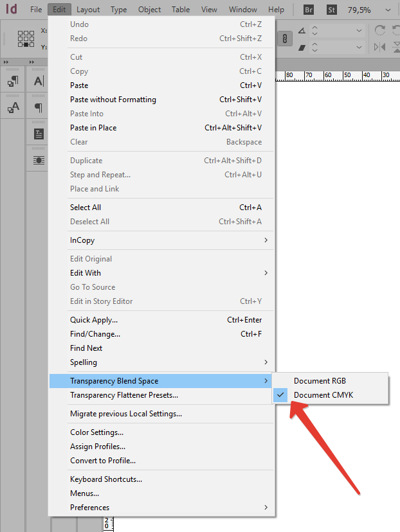The width and height of the screenshot is (400, 532).
Task: Open Color Settings dialog
Action: tap(161, 432)
